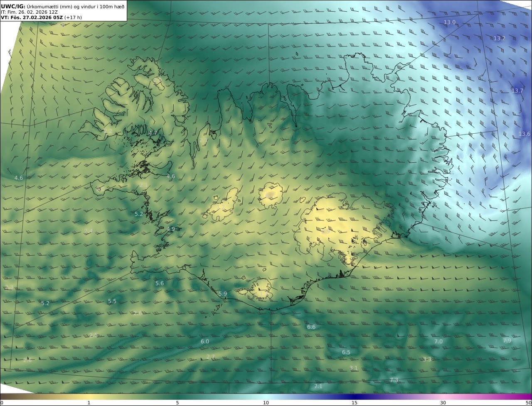Click the 2.7 value on the map

tap(211, 357)
